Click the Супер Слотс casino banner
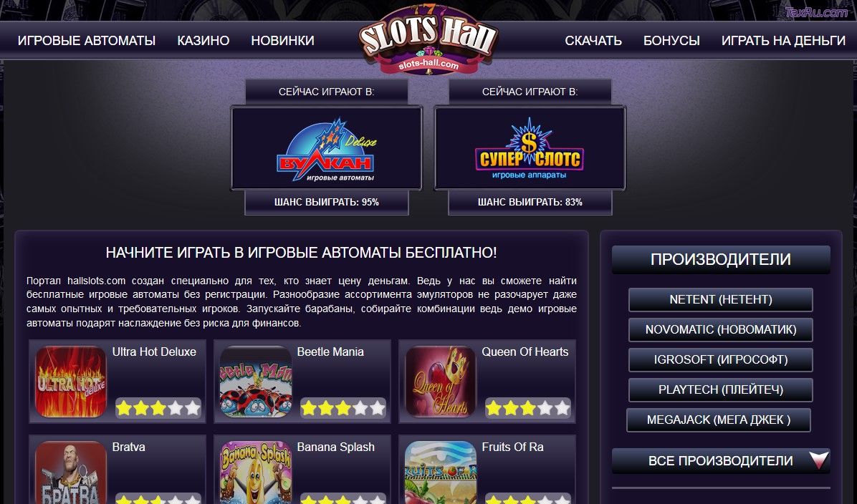857x504 pixels. point(530,148)
